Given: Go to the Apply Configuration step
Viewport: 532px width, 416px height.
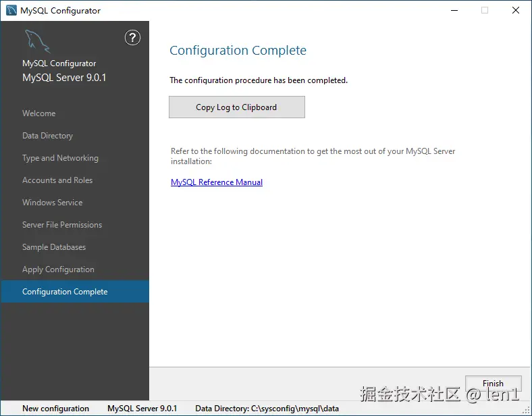Looking at the screenshot, I should tap(58, 269).
